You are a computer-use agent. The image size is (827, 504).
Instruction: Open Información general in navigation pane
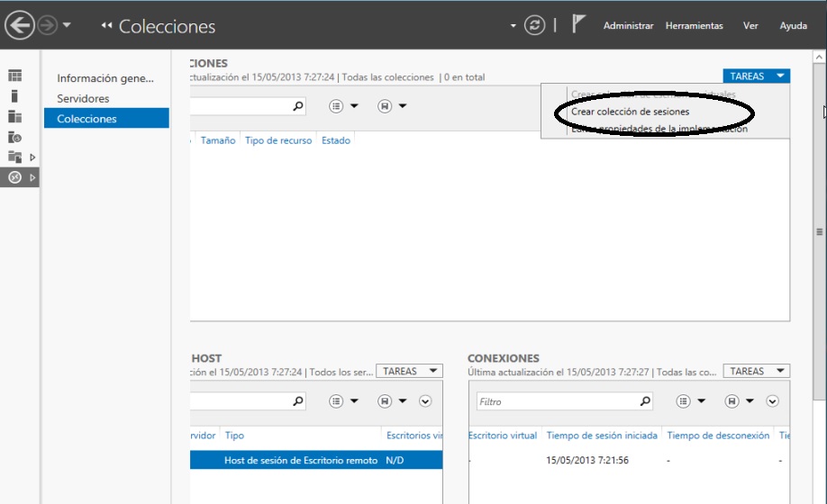[105, 78]
